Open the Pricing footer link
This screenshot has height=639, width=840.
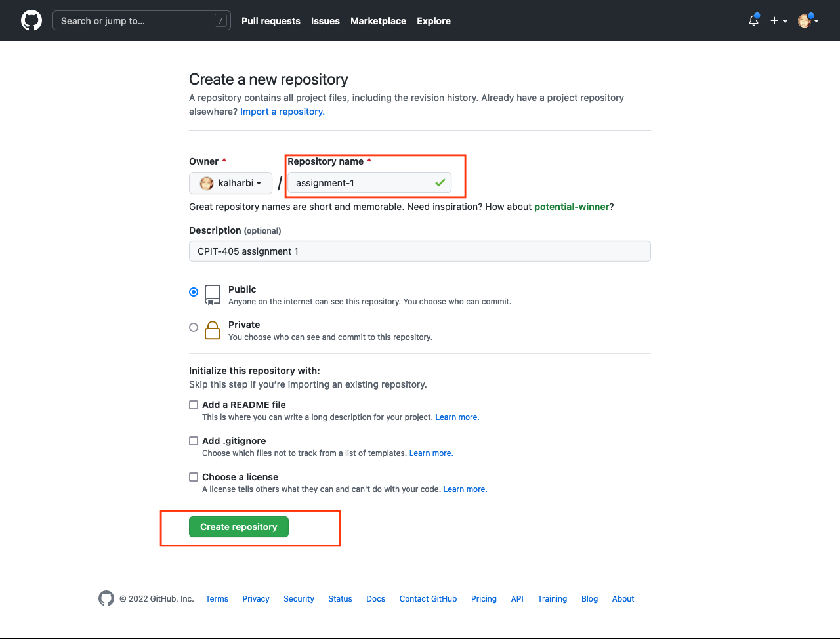(484, 599)
